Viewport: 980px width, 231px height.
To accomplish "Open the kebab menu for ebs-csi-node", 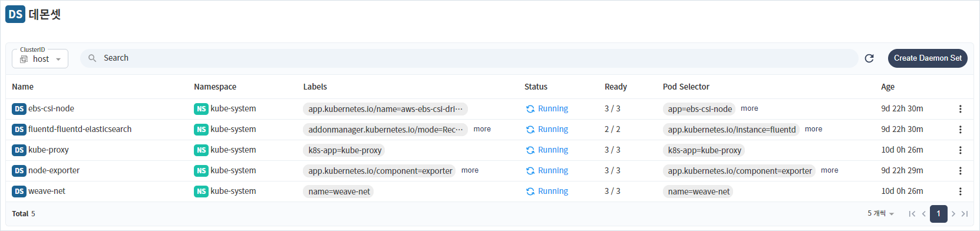I will coord(960,109).
